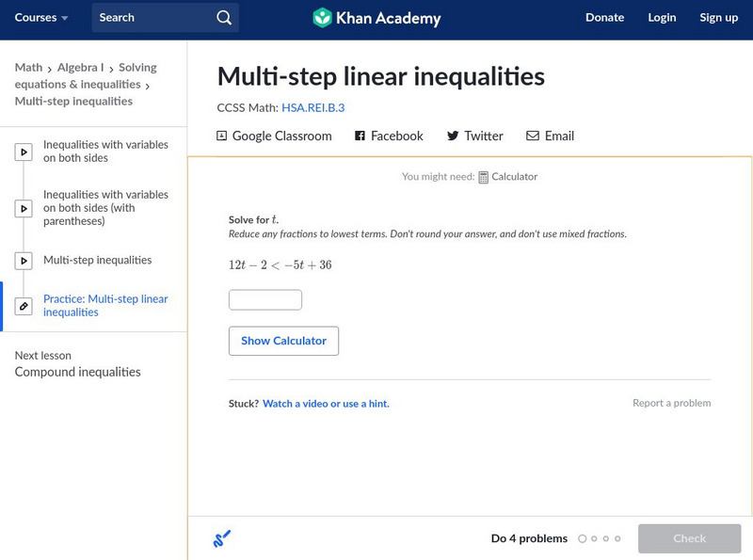Share via the Facebook icon
The width and height of the screenshot is (753, 560).
tap(360, 136)
